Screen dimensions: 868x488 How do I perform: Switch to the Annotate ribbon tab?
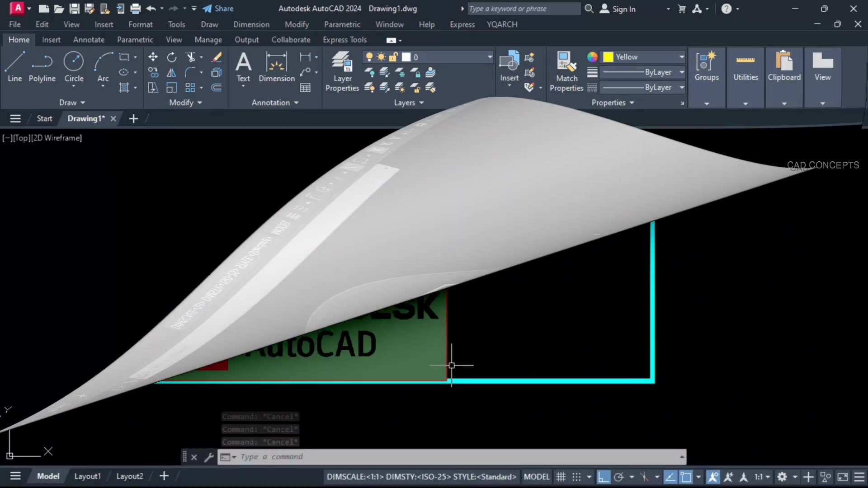89,40
